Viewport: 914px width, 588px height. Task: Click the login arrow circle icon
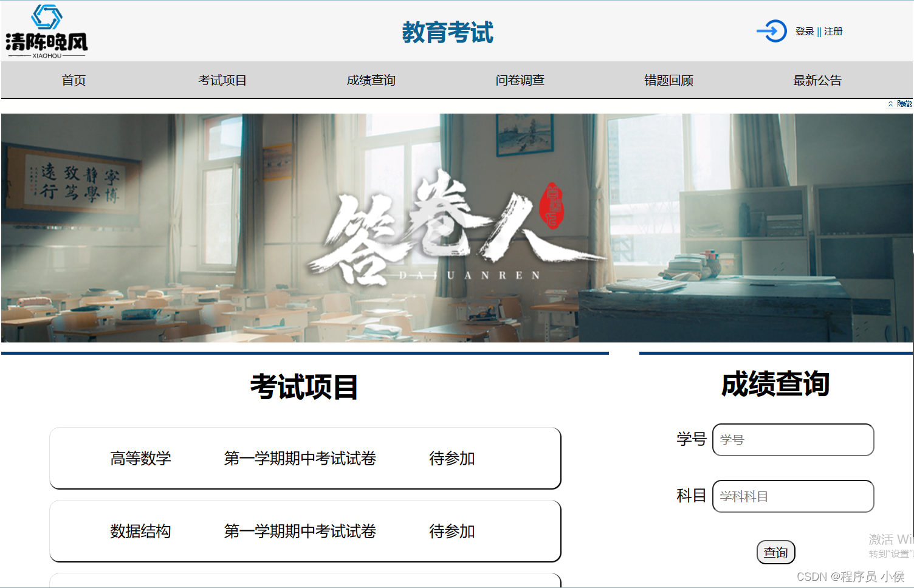pos(772,31)
